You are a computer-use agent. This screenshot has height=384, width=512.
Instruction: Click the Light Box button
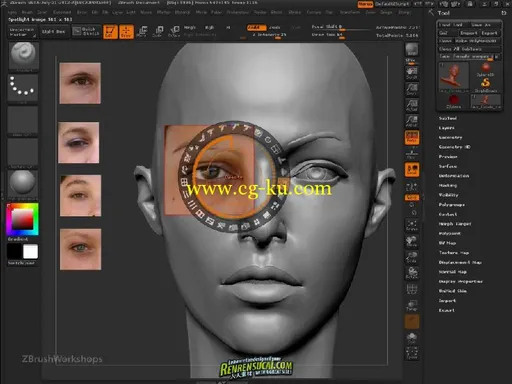pyautogui.click(x=54, y=32)
